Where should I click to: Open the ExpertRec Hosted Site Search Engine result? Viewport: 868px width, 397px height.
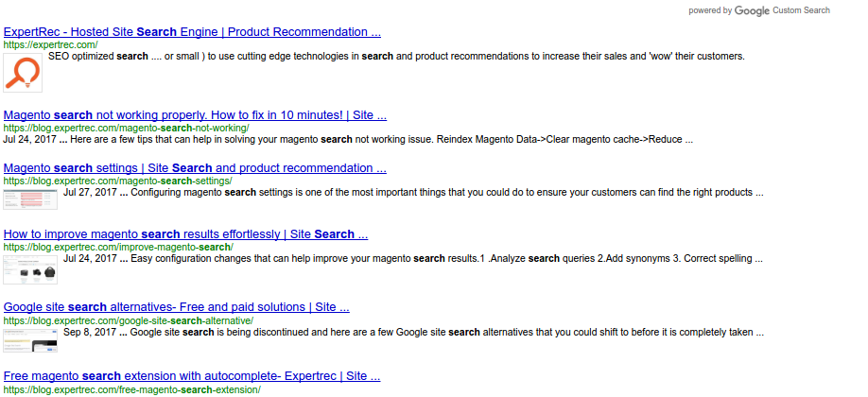tap(192, 32)
